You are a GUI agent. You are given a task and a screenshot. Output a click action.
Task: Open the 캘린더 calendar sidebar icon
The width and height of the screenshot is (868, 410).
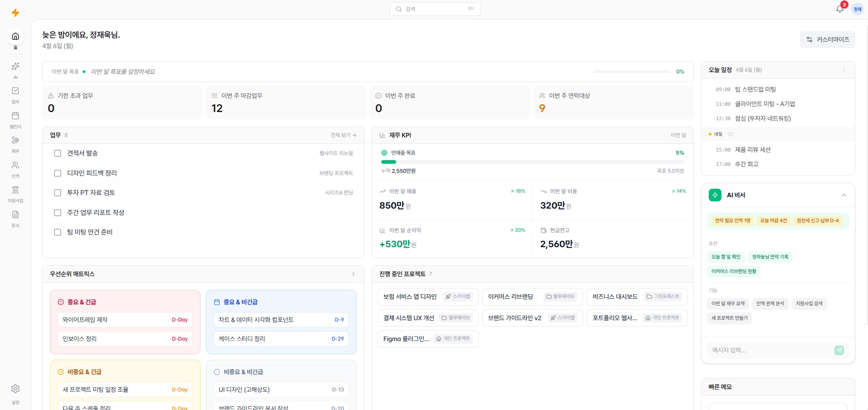click(x=15, y=116)
